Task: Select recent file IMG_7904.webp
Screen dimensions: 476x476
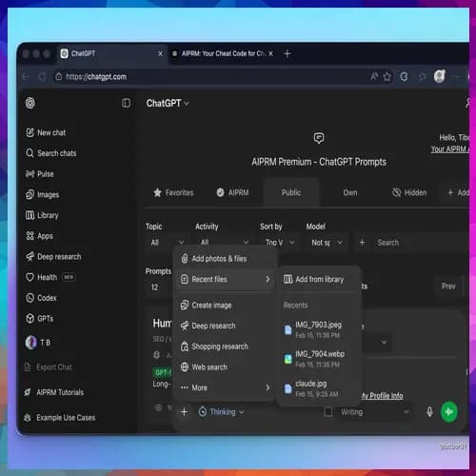Action: point(319,359)
